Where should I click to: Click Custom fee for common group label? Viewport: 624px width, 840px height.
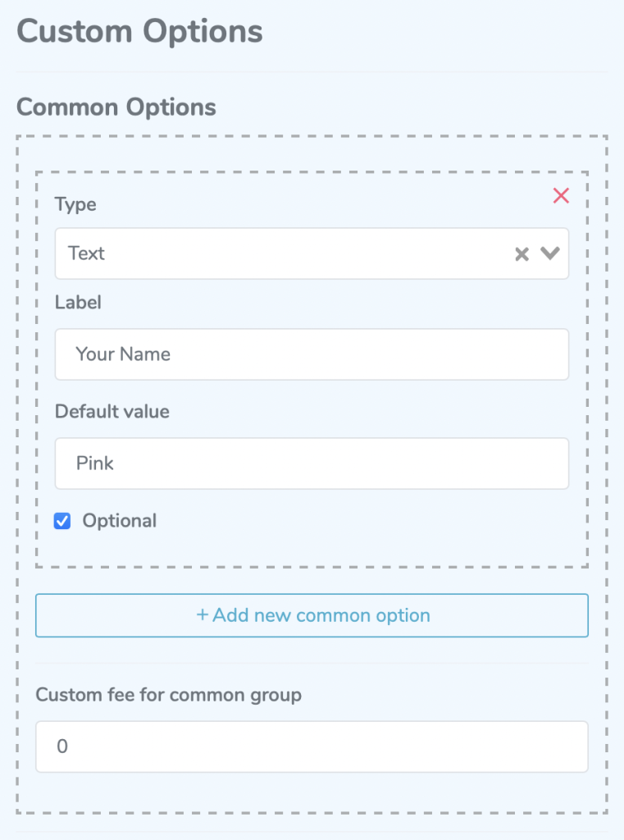click(x=169, y=695)
